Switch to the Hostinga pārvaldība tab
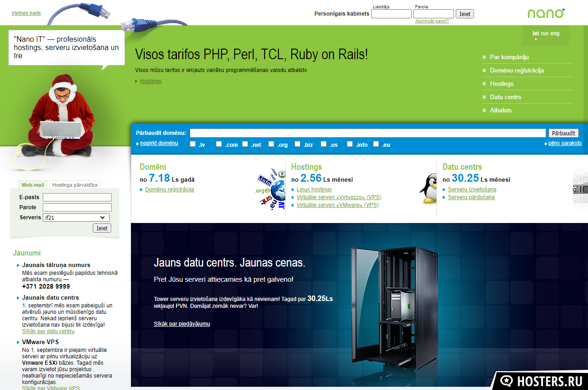This screenshot has width=588, height=390. coord(75,185)
